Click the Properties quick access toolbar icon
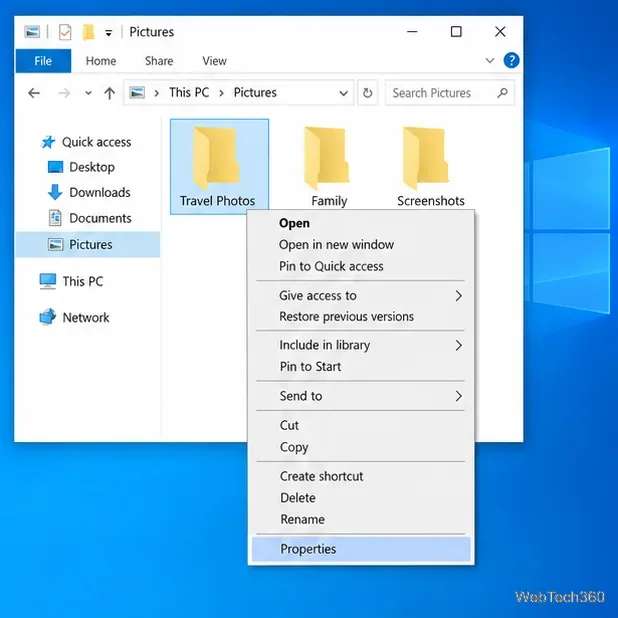The height and width of the screenshot is (618, 618). [65, 32]
